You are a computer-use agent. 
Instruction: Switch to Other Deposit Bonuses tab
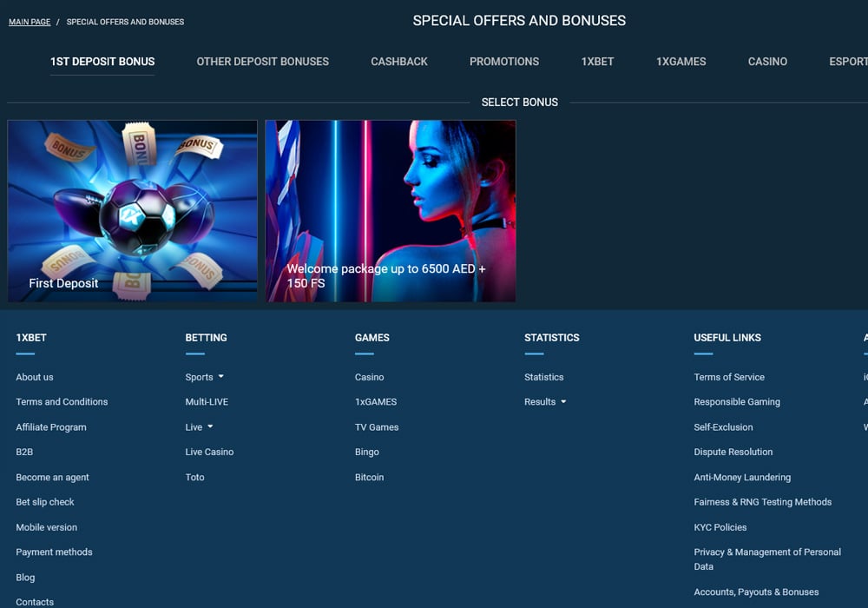pos(262,62)
